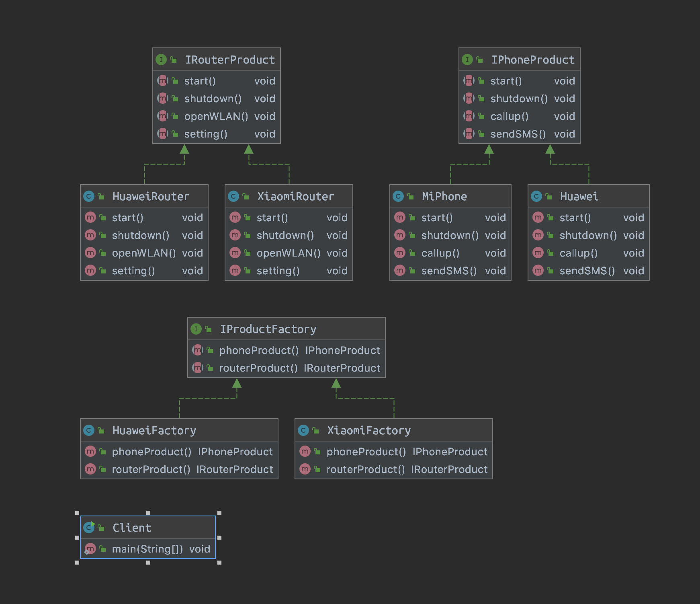
Task: Click the IRouterProduct interface icon
Action: tap(161, 60)
